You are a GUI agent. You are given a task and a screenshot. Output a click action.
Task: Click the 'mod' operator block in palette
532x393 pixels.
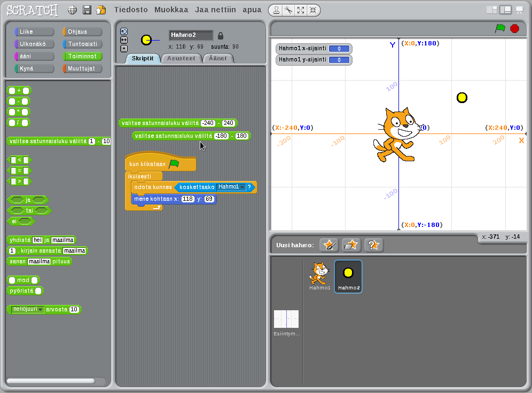point(23,280)
